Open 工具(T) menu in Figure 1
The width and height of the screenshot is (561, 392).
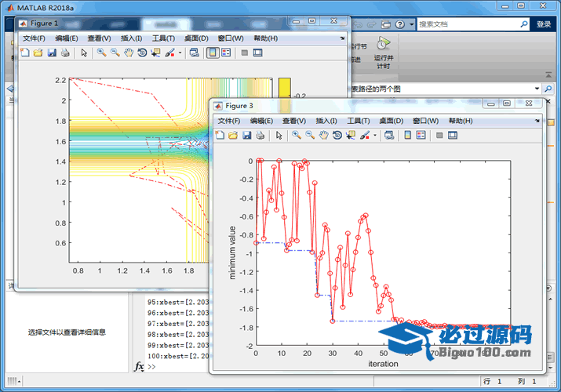163,38
